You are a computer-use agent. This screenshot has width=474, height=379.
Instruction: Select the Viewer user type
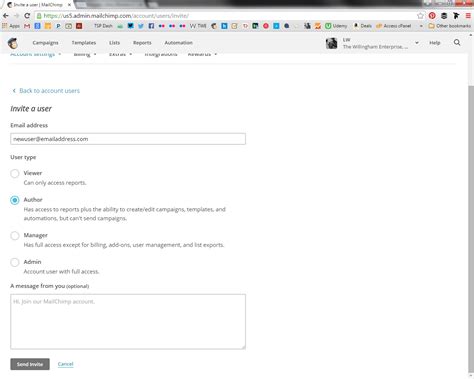15,173
